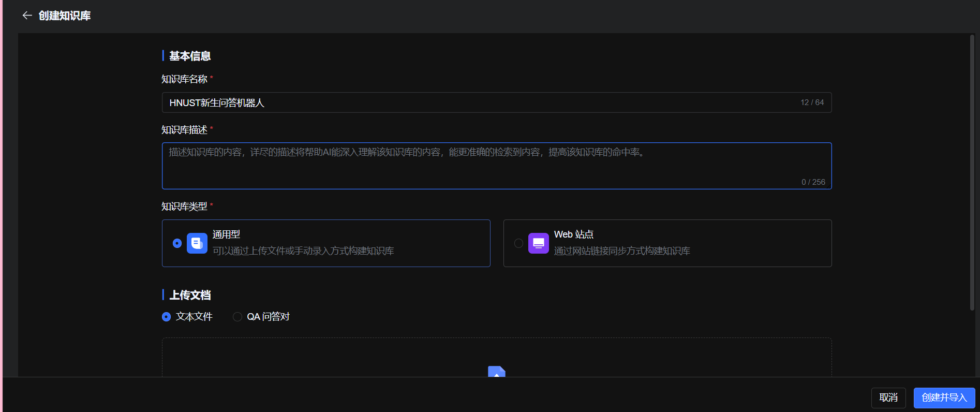Viewport: 980px width, 412px height.
Task: Click the 基本信息 section heading
Action: (x=190, y=56)
